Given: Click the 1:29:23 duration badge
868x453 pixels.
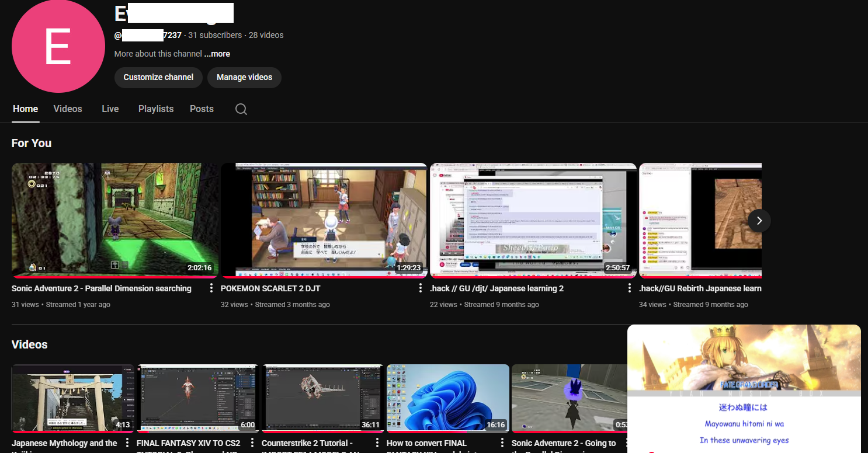Looking at the screenshot, I should [x=408, y=268].
